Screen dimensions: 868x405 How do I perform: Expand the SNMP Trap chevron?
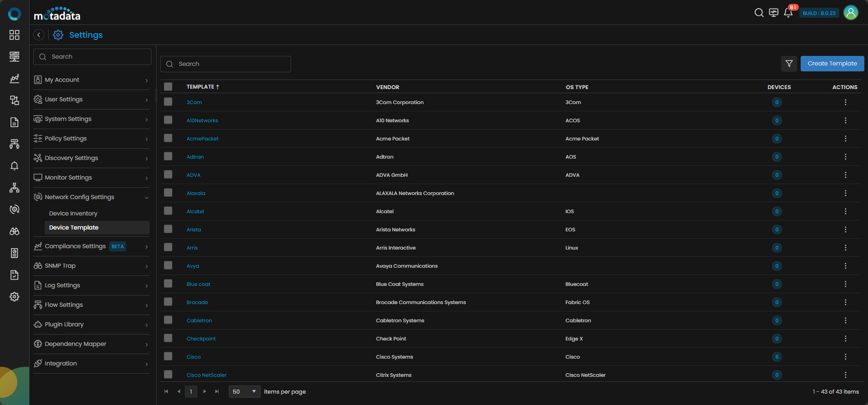pos(146,266)
